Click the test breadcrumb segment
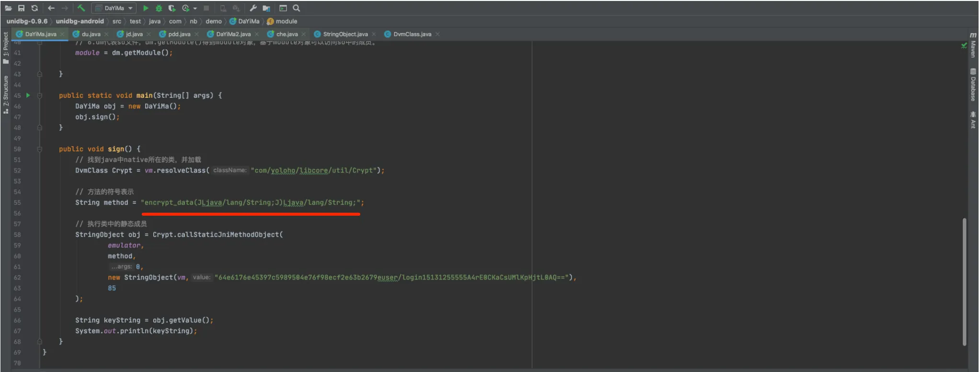The width and height of the screenshot is (980, 372). (x=135, y=21)
